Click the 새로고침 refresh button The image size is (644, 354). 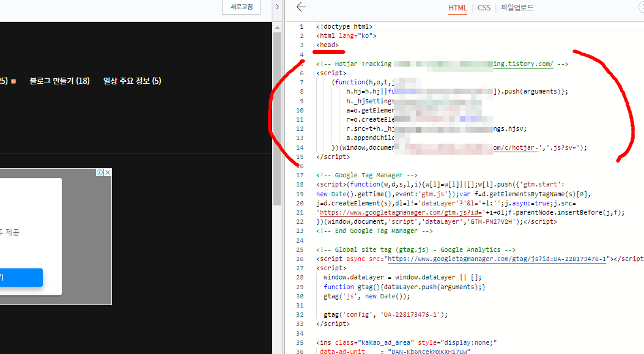click(241, 7)
